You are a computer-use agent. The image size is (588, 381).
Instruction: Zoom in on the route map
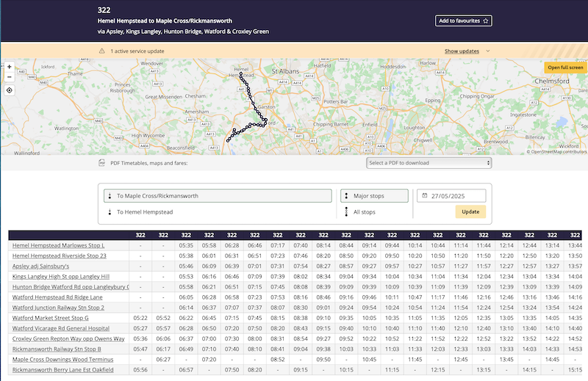click(x=9, y=66)
